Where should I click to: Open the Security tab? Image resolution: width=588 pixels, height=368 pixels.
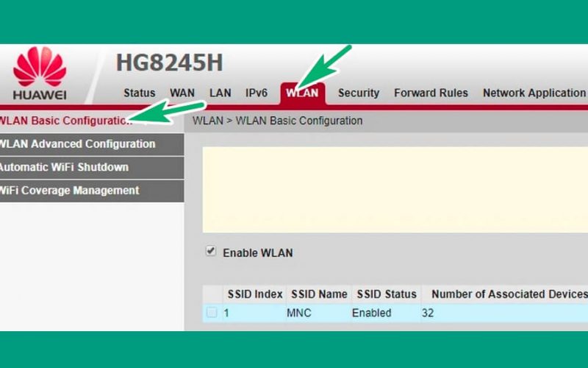pyautogui.click(x=359, y=93)
